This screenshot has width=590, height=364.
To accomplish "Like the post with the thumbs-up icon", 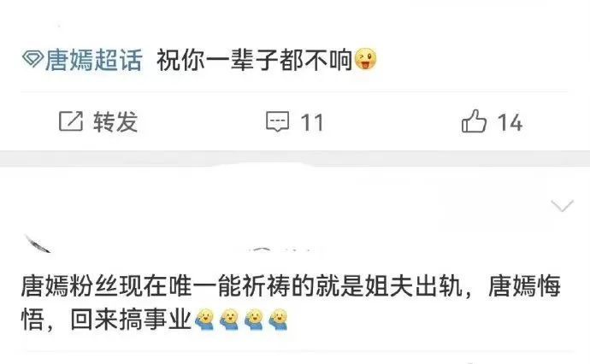I will pos(474,120).
